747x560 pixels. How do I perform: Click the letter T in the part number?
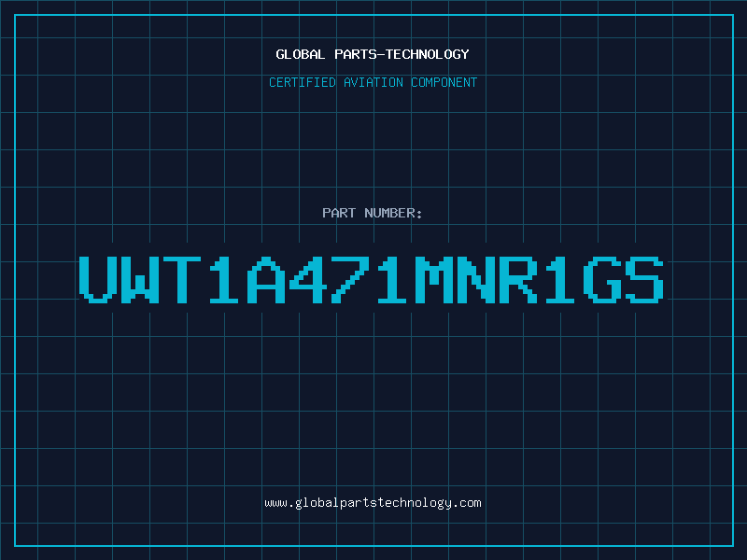(x=182, y=280)
